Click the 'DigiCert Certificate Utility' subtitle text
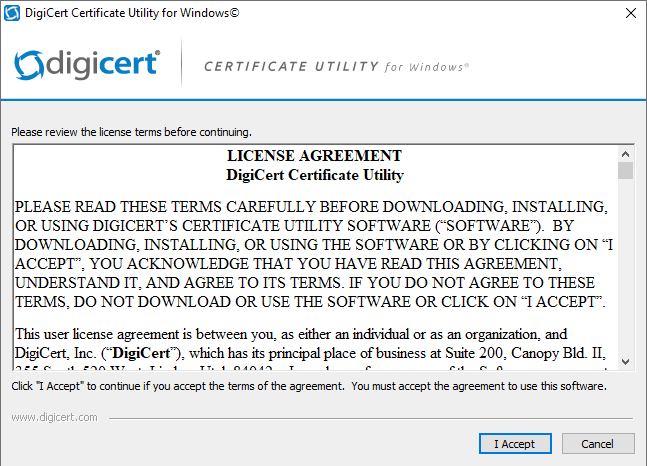Image resolution: width=647 pixels, height=466 pixels. [314, 175]
